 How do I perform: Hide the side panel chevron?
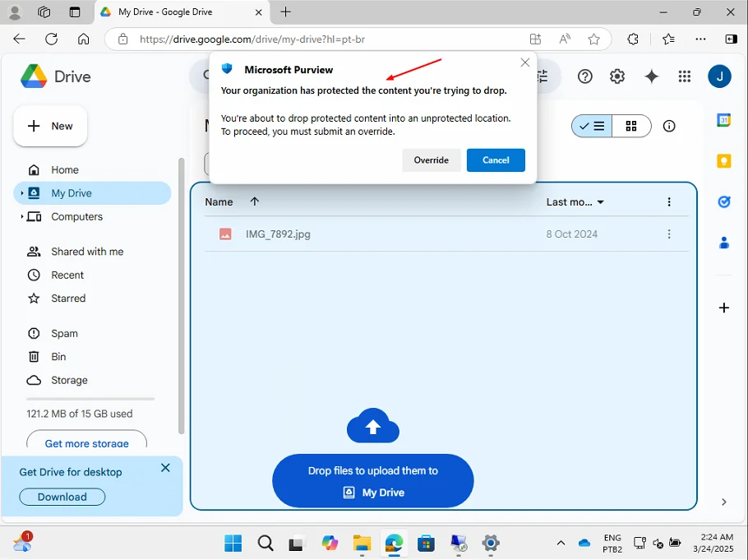[x=723, y=502]
